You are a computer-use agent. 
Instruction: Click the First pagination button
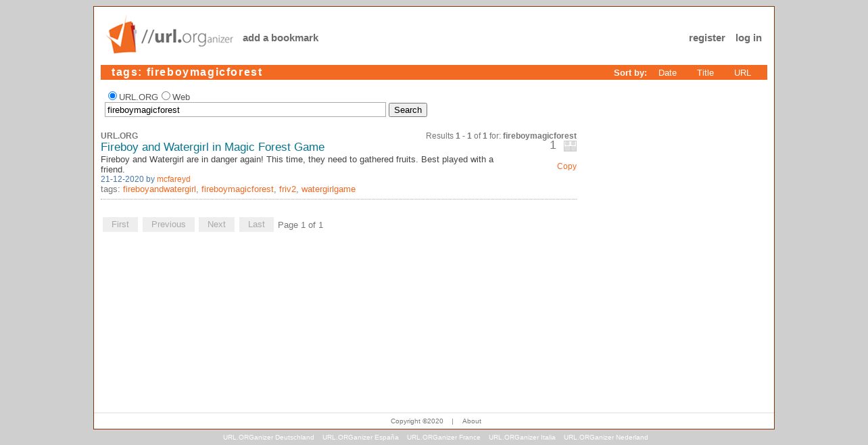click(x=120, y=225)
